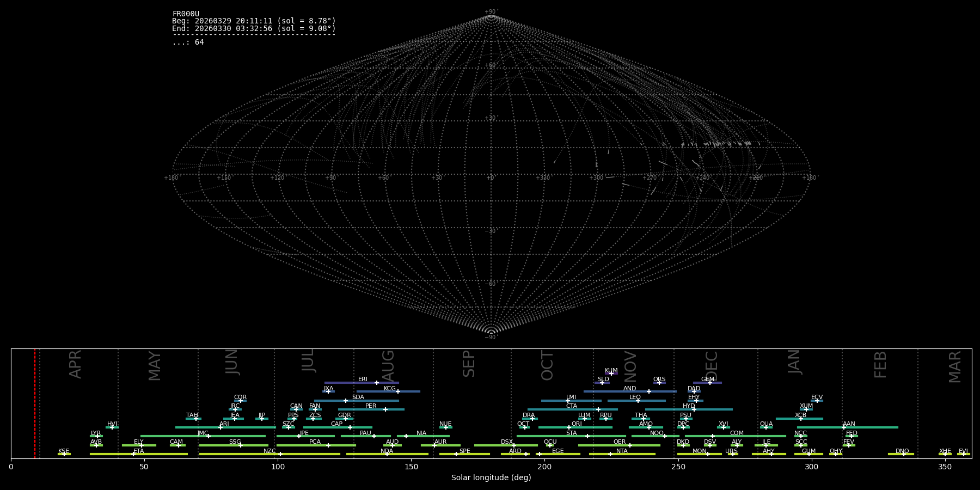Pick the LEO shower peak marker
The height and width of the screenshot is (490, 980).
click(638, 401)
